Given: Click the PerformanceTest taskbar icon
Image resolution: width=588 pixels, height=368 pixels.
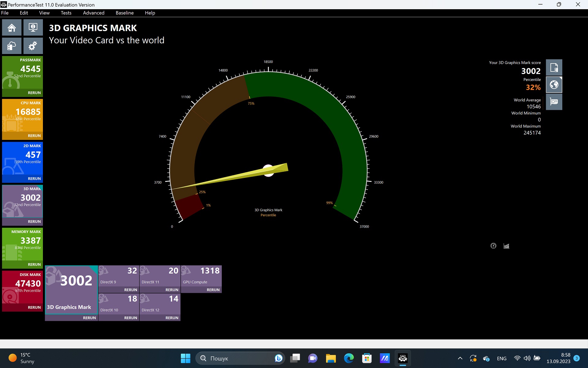Looking at the screenshot, I should tap(403, 358).
